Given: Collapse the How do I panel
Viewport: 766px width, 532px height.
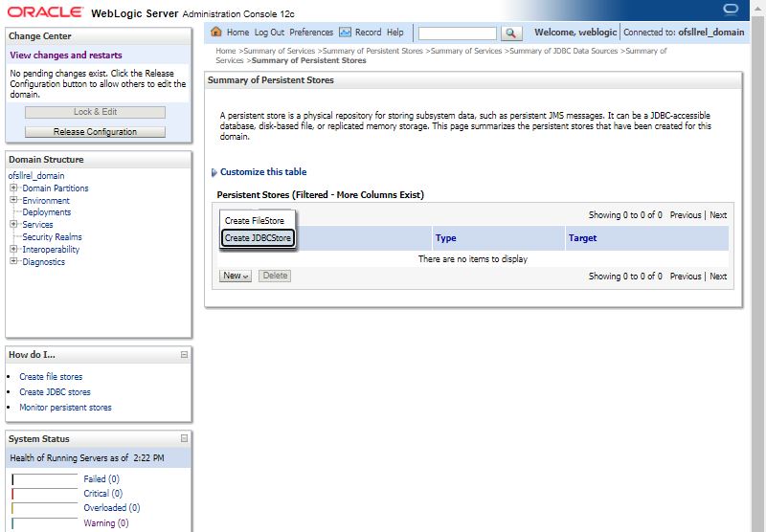Looking at the screenshot, I should pyautogui.click(x=184, y=355).
